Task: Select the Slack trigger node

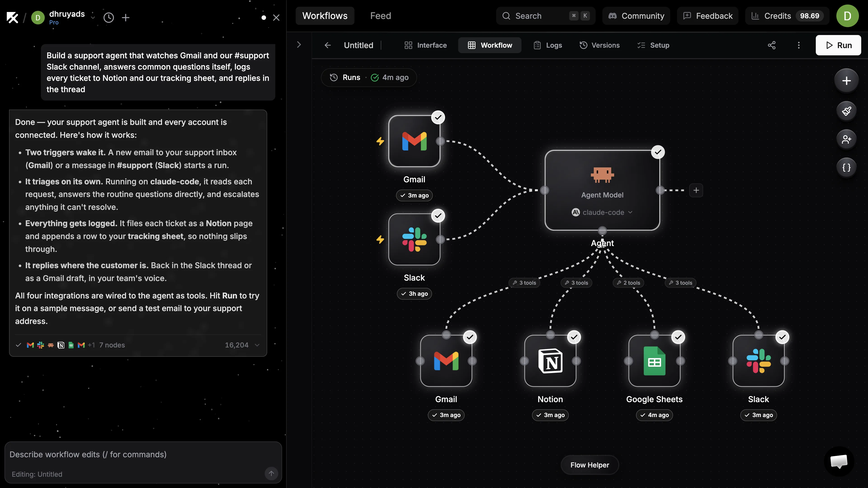Action: click(414, 239)
